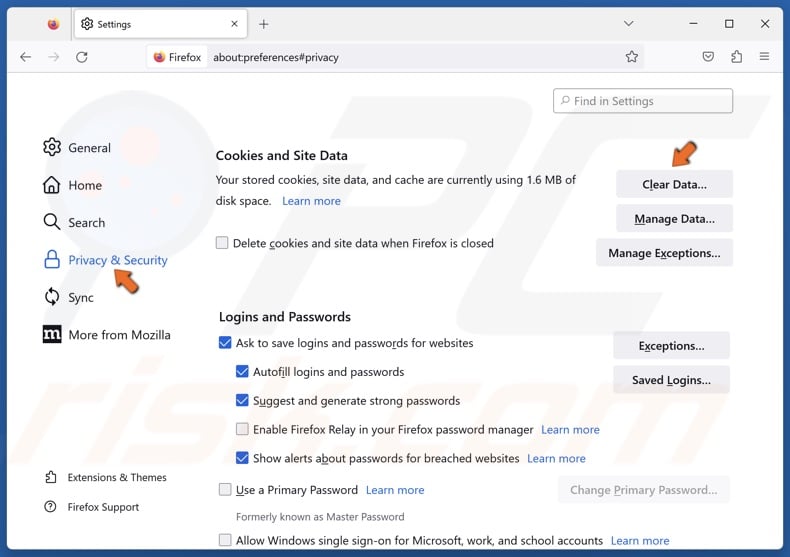Click the logins Exceptions button

click(671, 345)
